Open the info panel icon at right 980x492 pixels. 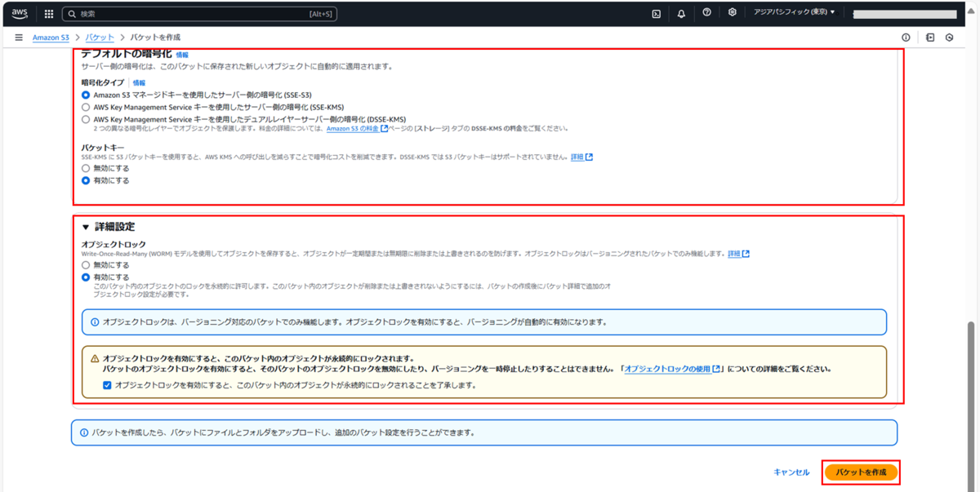[x=906, y=38]
